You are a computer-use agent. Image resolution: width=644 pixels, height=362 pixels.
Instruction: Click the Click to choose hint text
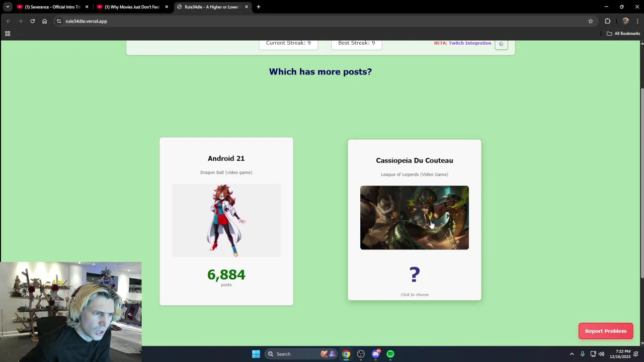(x=415, y=295)
